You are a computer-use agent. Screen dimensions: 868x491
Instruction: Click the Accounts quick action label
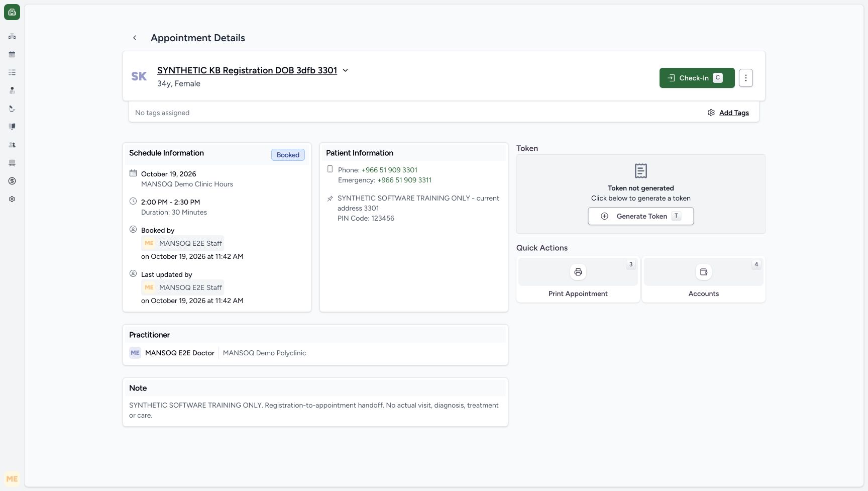704,293
